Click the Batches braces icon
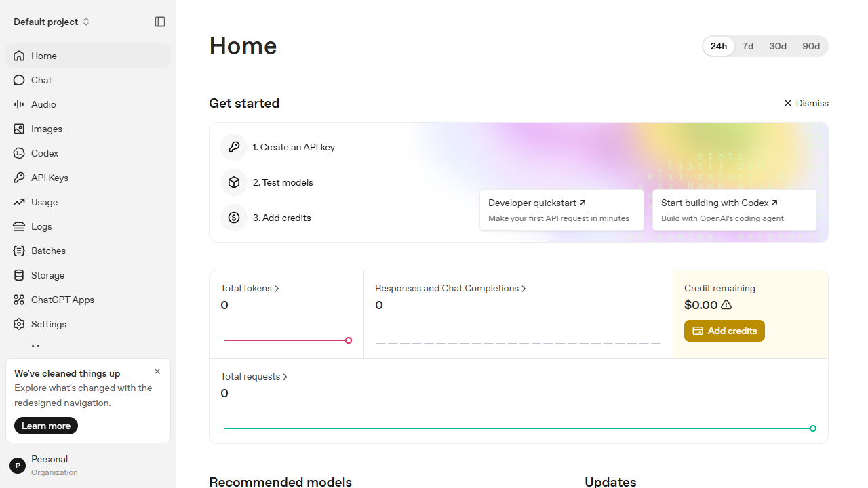Viewport: 868px width, 488px height. click(x=19, y=251)
